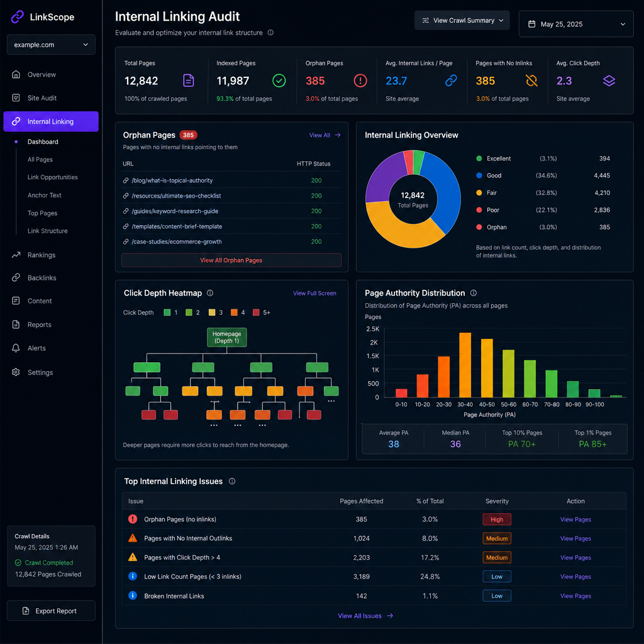
Task: Click warning triangle on No Internal Outlinks row
Action: pyautogui.click(x=133, y=538)
